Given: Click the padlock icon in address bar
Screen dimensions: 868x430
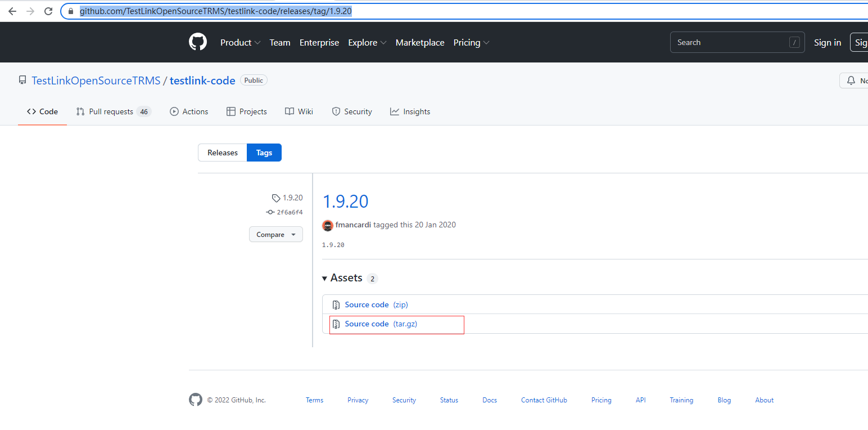Looking at the screenshot, I should [x=71, y=11].
